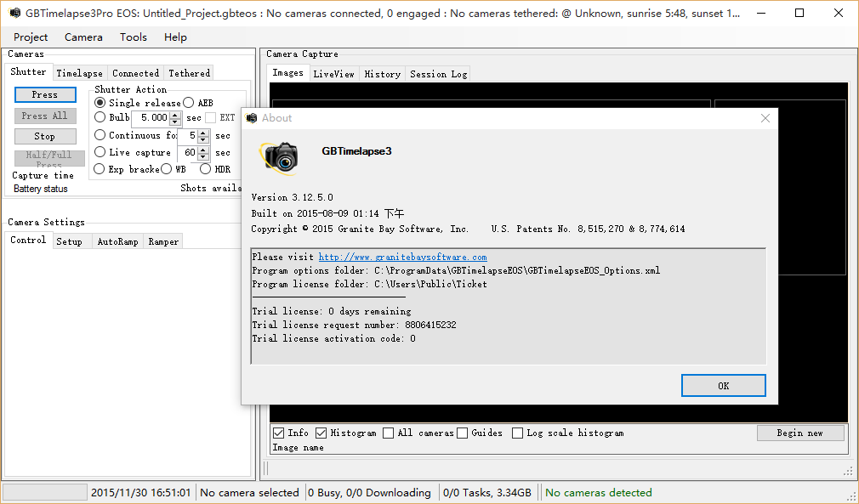Open the Project menu
This screenshot has height=504, width=859.
pos(31,37)
